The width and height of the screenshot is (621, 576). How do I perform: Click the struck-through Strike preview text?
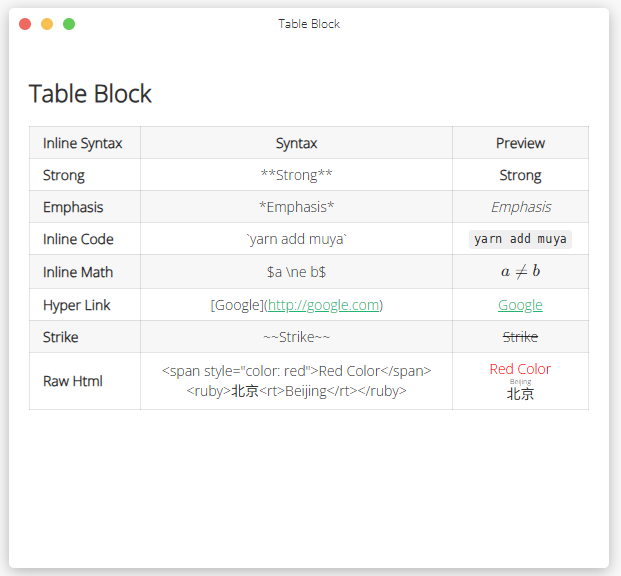(x=520, y=337)
